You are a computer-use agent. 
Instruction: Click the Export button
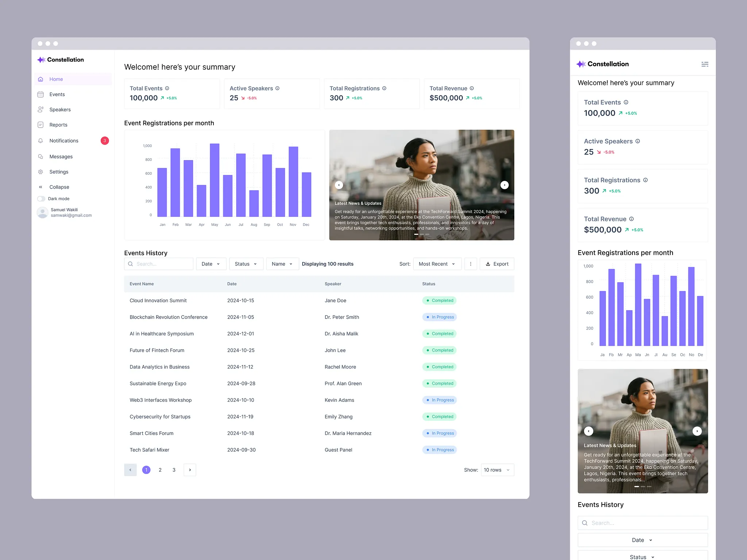[497, 264]
